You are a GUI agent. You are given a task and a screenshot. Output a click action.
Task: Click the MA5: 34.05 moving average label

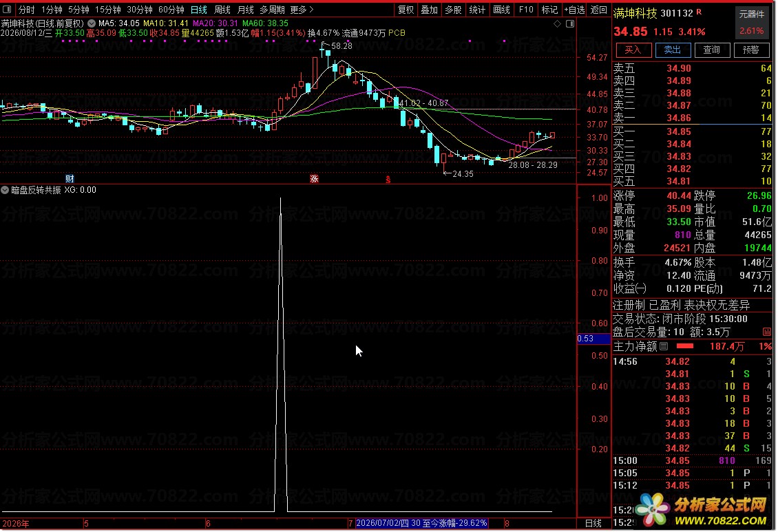pos(119,23)
